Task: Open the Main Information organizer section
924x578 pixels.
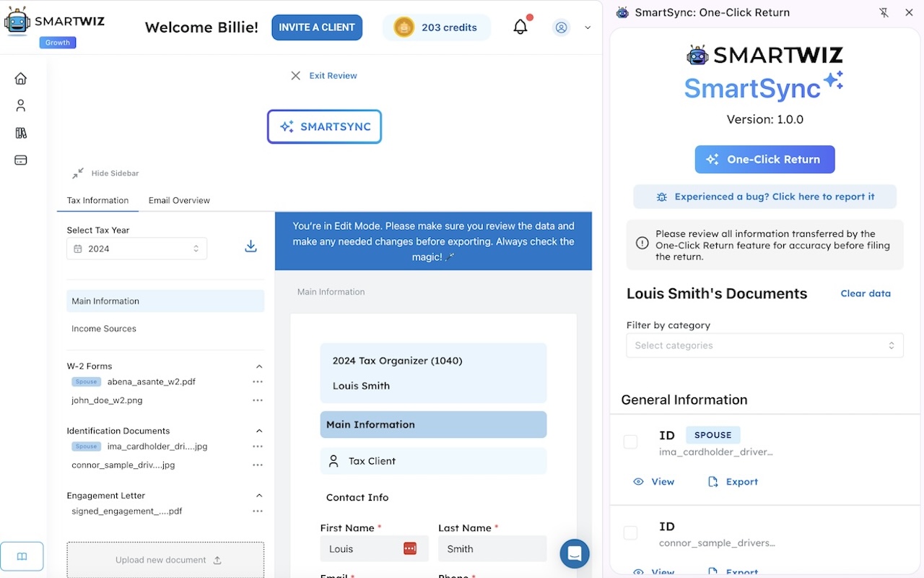Action: point(433,425)
